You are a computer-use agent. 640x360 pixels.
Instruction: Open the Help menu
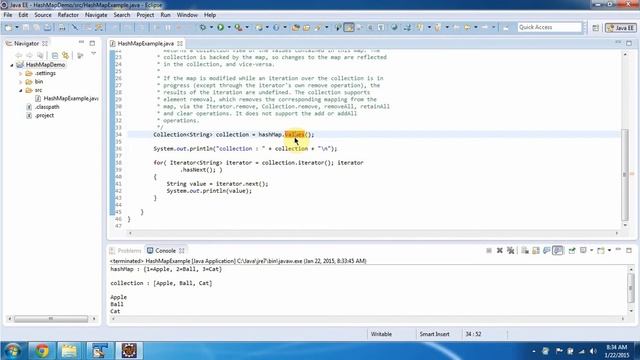[210, 15]
